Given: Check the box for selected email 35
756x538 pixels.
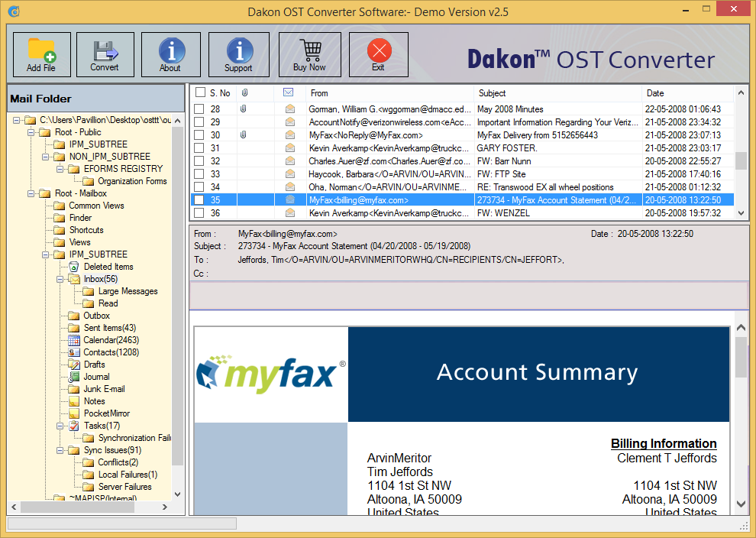Looking at the screenshot, I should (199, 199).
